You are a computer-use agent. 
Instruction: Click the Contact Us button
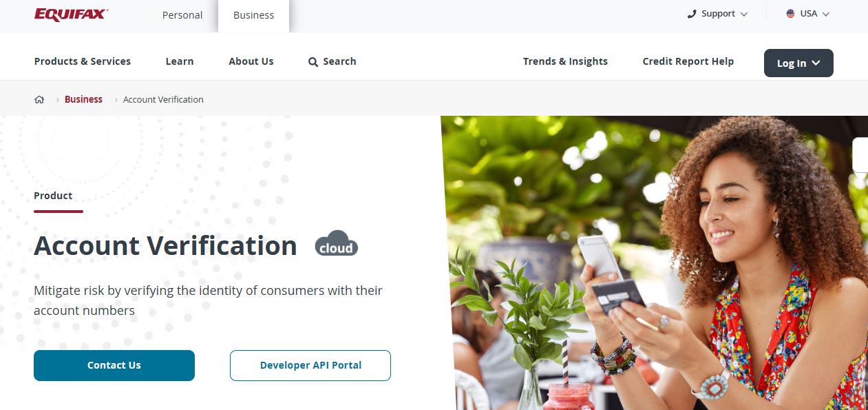coord(114,365)
